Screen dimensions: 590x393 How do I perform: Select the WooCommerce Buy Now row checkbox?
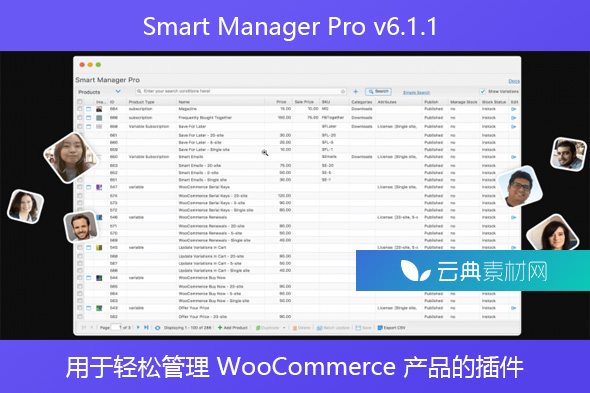(80, 278)
